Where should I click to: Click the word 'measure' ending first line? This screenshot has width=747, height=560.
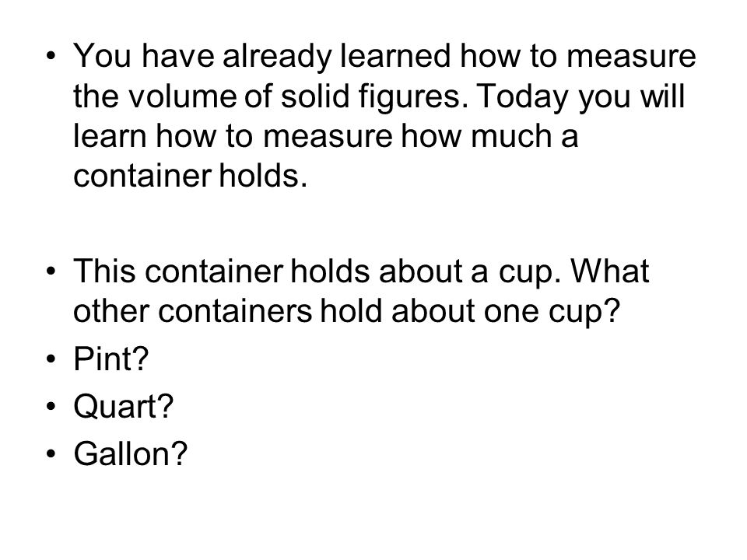click(631, 57)
